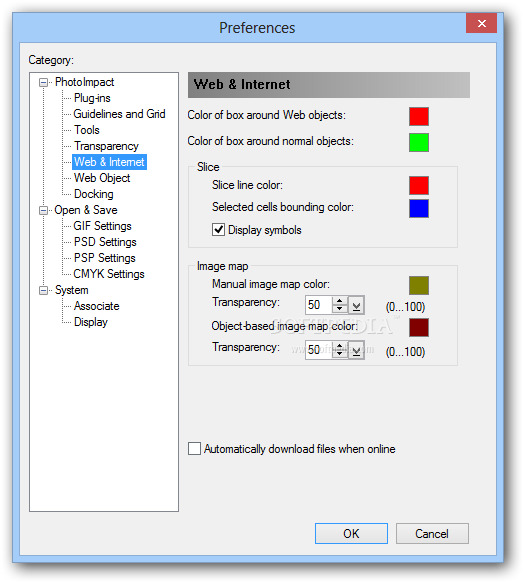The height and width of the screenshot is (583, 524).
Task: Open Object-based transparency slider dropdown
Action: pos(356,350)
